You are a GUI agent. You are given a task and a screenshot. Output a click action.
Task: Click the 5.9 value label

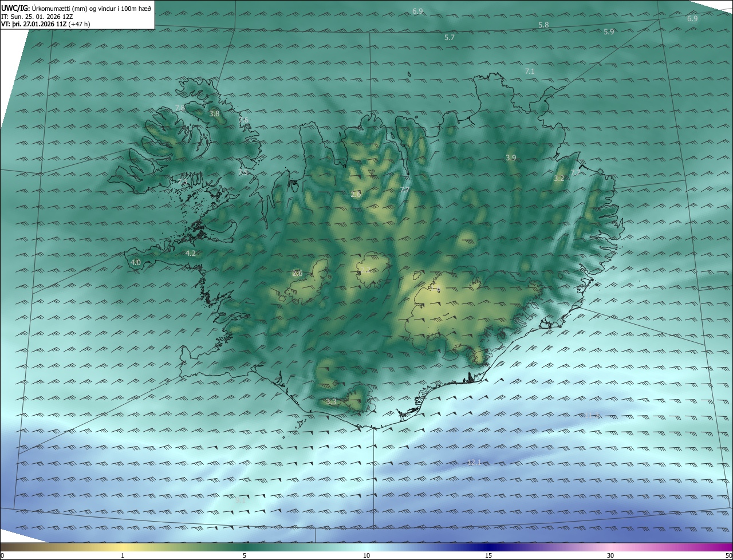[x=609, y=32]
